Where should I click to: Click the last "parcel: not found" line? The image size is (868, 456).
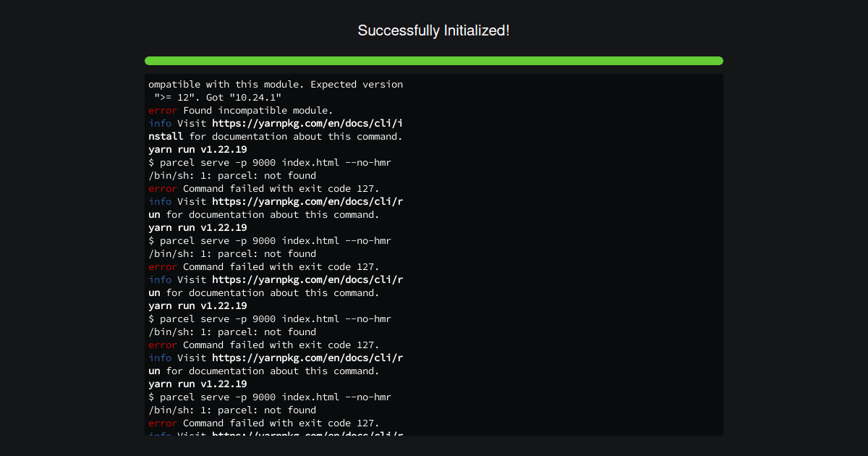coord(232,410)
